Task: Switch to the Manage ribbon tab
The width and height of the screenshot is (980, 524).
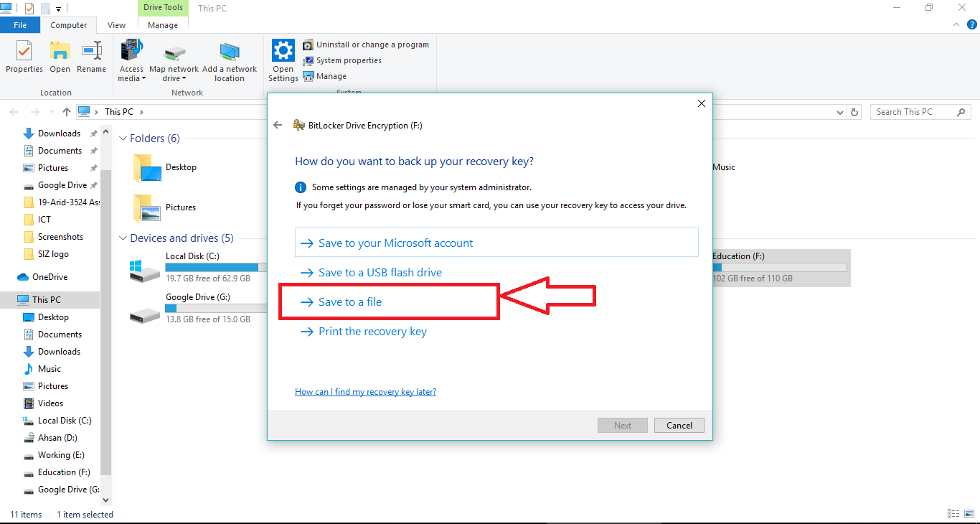Action: tap(163, 25)
